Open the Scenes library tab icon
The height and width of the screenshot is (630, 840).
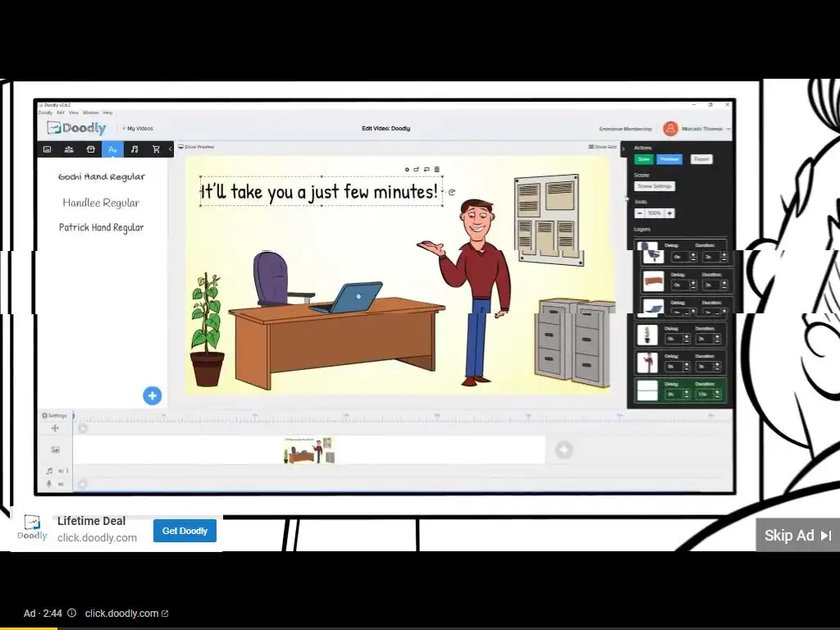click(x=47, y=149)
